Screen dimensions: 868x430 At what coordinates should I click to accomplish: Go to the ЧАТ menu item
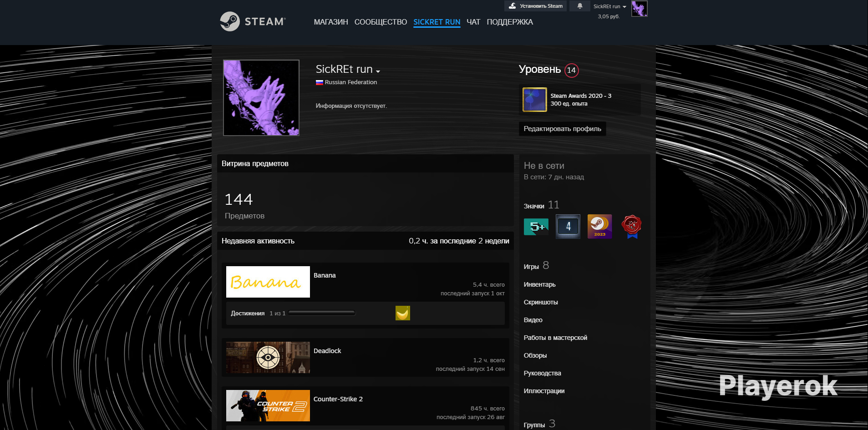point(473,22)
